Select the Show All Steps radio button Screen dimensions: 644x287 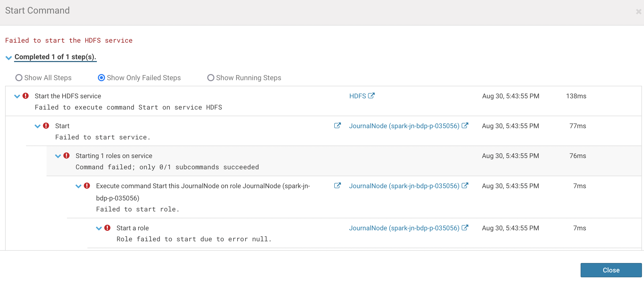pos(18,78)
